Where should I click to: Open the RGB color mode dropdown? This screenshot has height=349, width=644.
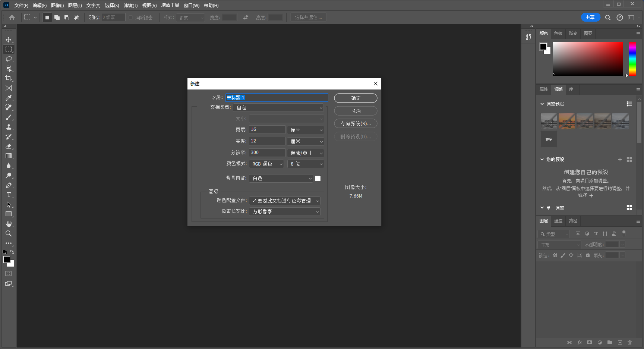coord(266,164)
